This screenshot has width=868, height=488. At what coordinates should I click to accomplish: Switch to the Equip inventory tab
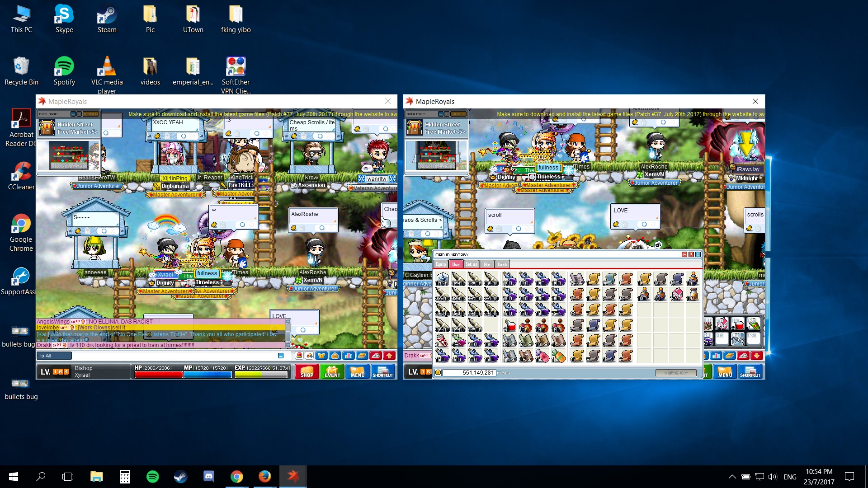point(441,264)
